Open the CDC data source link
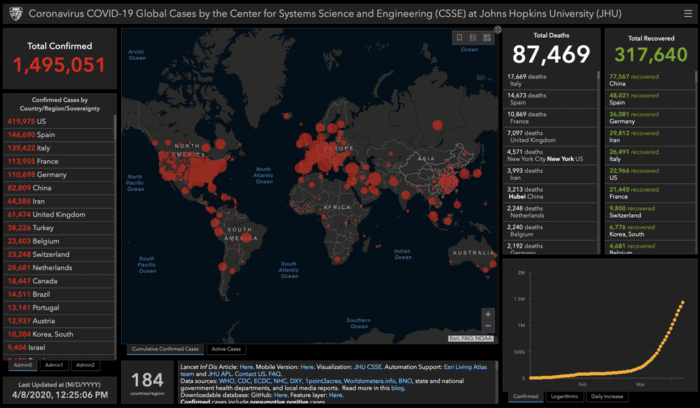 click(244, 381)
